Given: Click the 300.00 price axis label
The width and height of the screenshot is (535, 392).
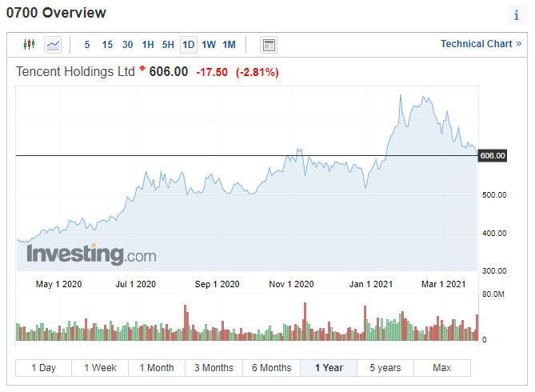Looking at the screenshot, I should coord(494,271).
